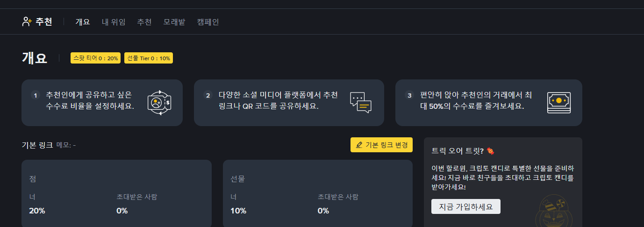Click the referral person-plus icon

pos(27,21)
